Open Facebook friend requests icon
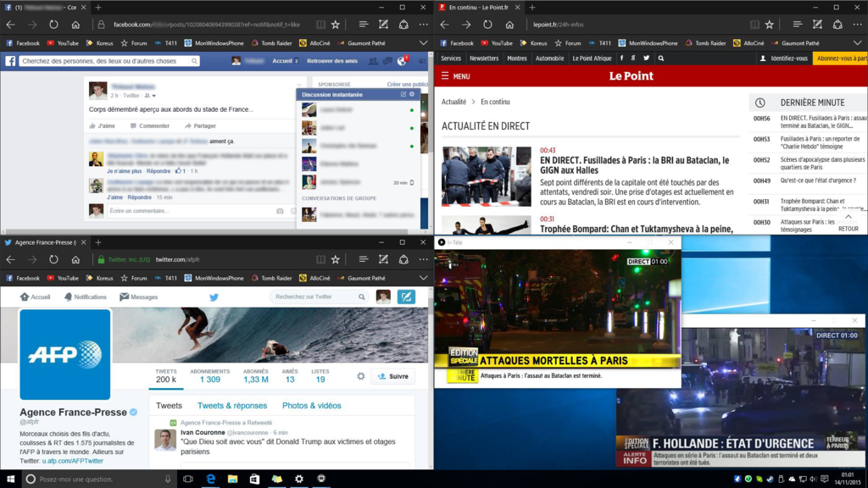The width and height of the screenshot is (868, 488). tap(373, 61)
